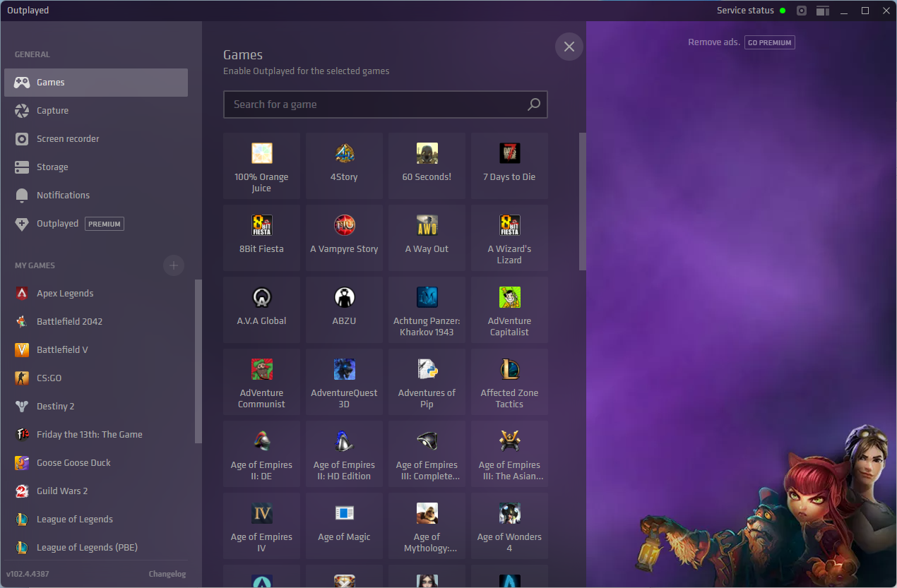The height and width of the screenshot is (588, 897).
Task: Choose the A Wizard's Lizard tile
Action: click(x=509, y=238)
